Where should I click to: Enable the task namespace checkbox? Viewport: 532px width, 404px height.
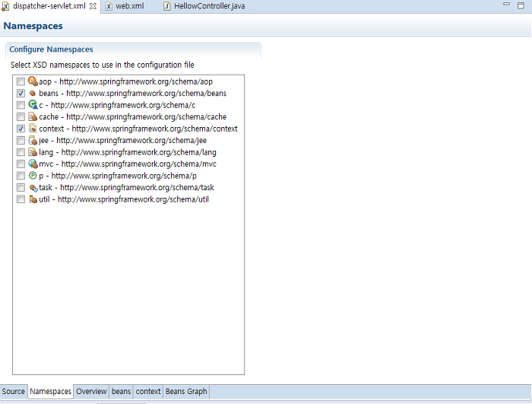click(21, 188)
